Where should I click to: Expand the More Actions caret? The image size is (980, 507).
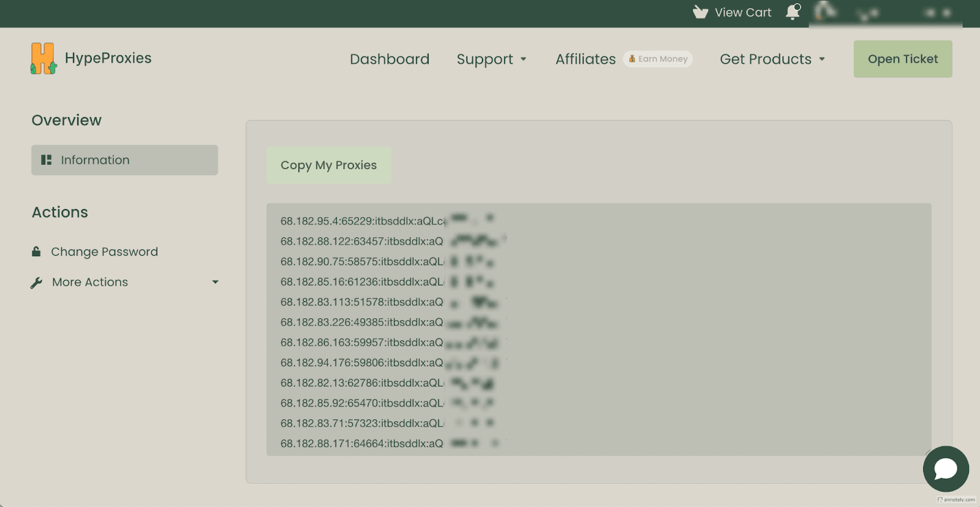(215, 282)
